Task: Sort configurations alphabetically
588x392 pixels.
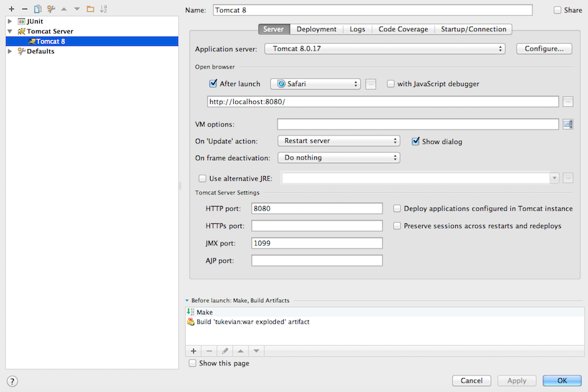Action: click(x=103, y=9)
